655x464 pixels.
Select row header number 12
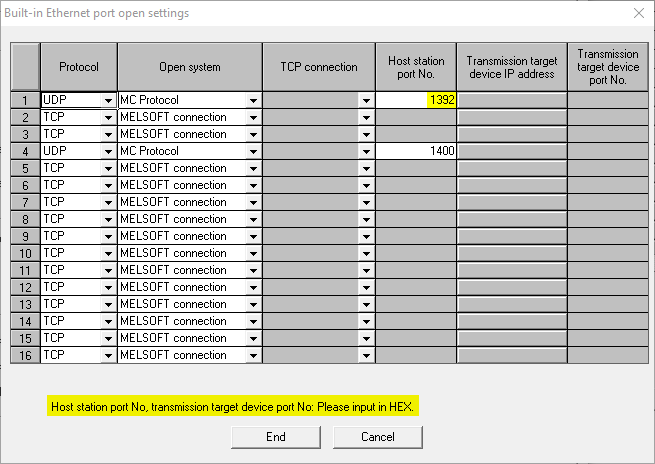(x=25, y=287)
